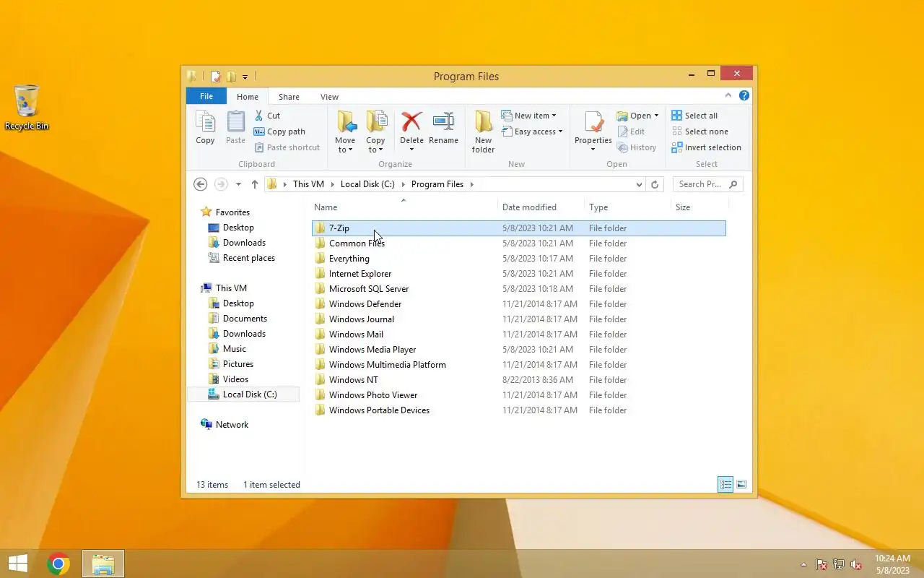Open the New item dropdown
This screenshot has height=578, width=924.
click(x=528, y=116)
